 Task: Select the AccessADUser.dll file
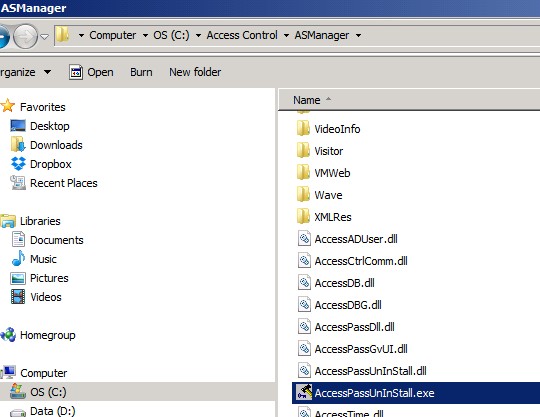point(356,239)
